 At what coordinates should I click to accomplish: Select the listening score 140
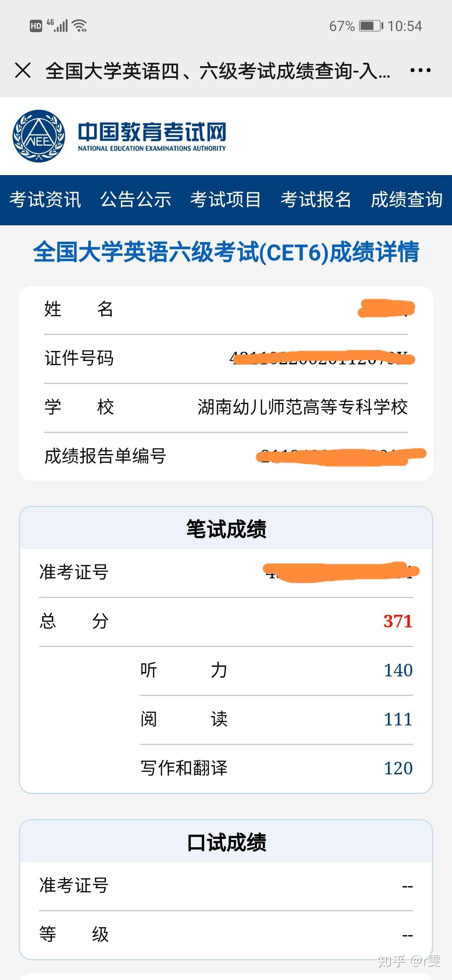pyautogui.click(x=398, y=671)
